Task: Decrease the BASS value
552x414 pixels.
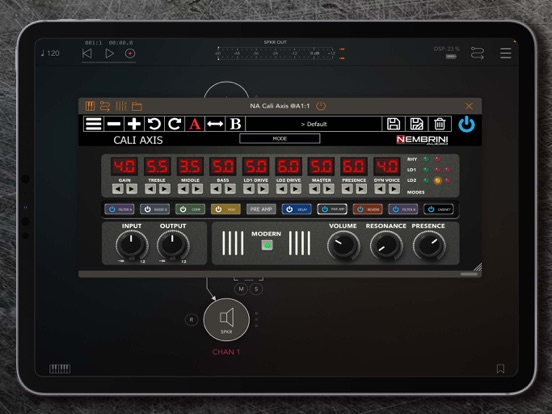Action: click(216, 189)
